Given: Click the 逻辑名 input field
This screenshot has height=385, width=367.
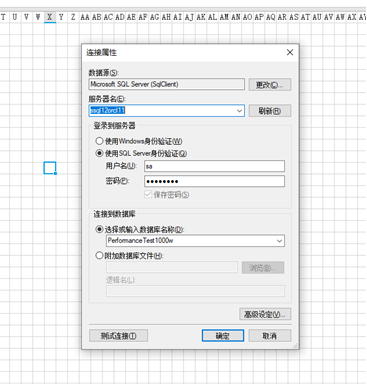Looking at the screenshot, I should pos(195,291).
